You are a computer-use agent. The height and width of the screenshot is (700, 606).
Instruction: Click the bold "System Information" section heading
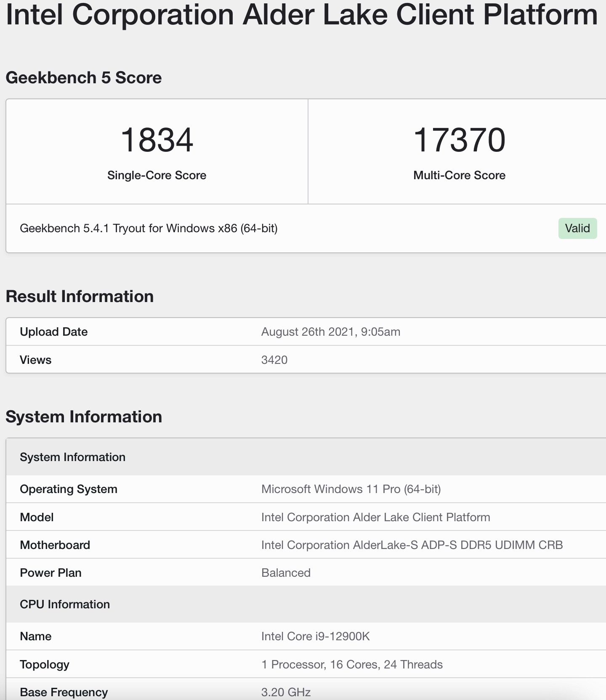click(84, 417)
